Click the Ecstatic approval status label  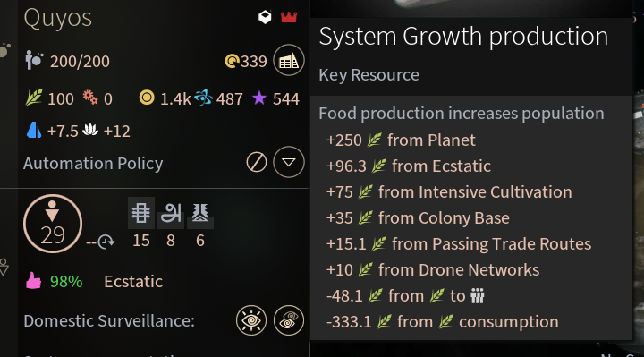pyautogui.click(x=133, y=282)
